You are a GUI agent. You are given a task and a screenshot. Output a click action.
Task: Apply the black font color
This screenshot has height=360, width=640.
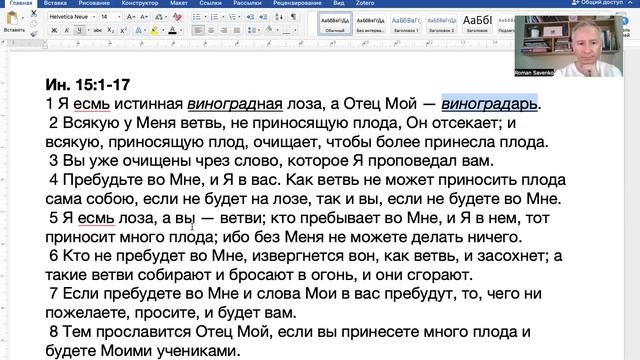[x=173, y=30]
